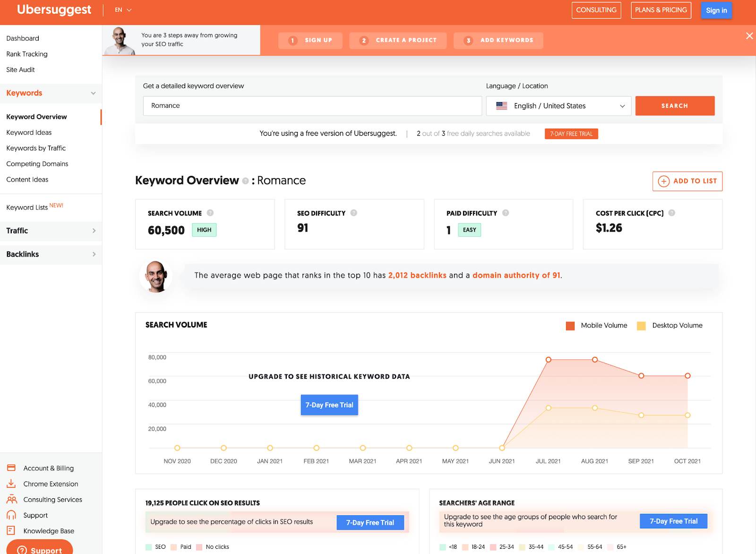This screenshot has height=554, width=756.
Task: Click the step 3 number badge
Action: (x=468, y=41)
